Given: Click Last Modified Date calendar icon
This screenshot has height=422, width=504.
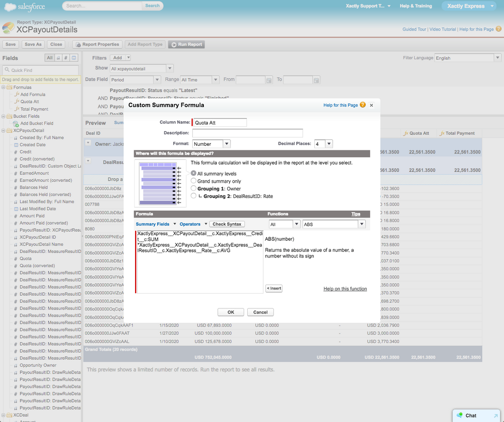Looking at the screenshot, I should (16, 209).
